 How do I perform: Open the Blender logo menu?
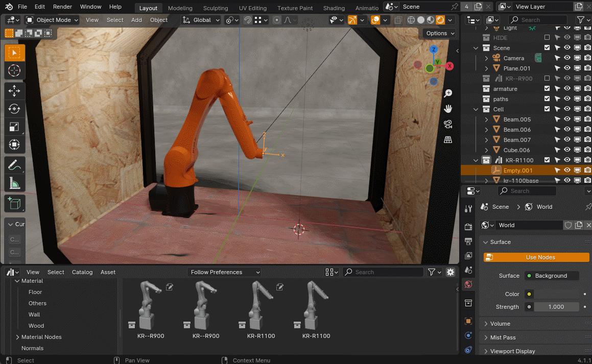[9, 7]
